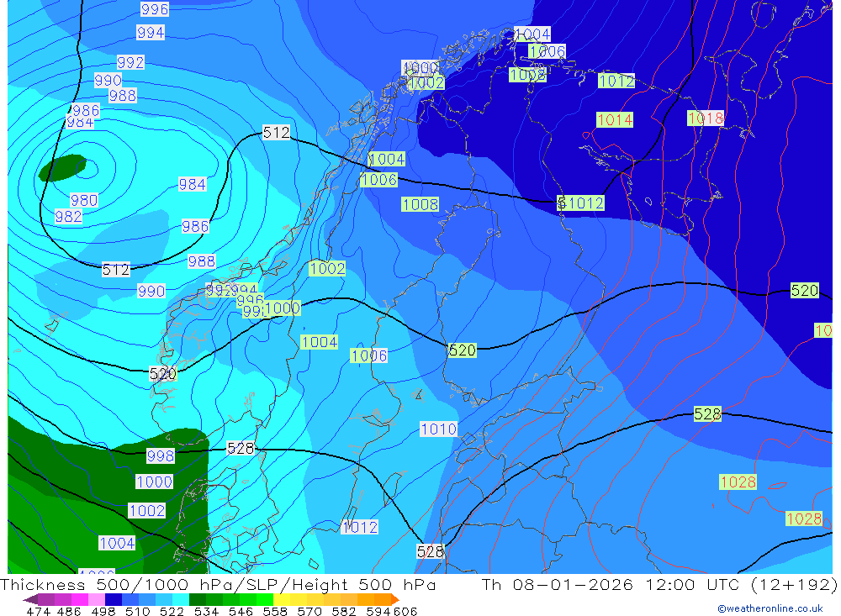Screen dimensions: 841x616
Task: Click the brightest lime green legend swatch
Action: 265,599
